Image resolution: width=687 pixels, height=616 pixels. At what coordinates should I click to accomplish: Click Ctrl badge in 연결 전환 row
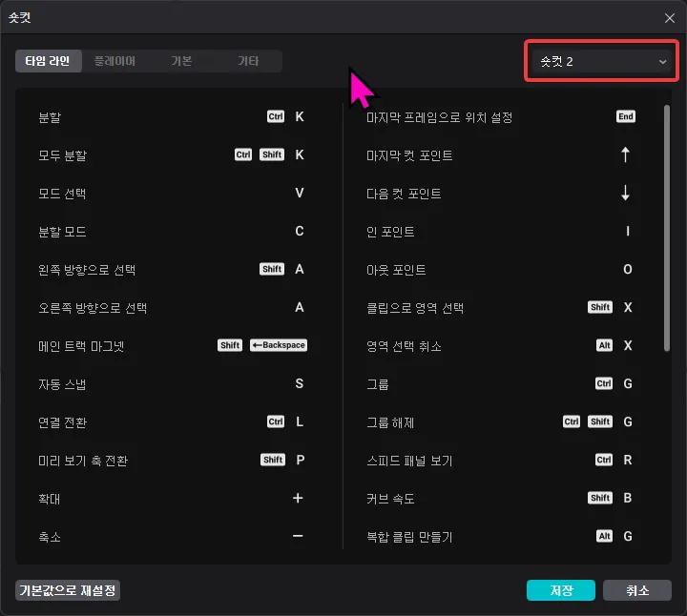pyautogui.click(x=276, y=421)
